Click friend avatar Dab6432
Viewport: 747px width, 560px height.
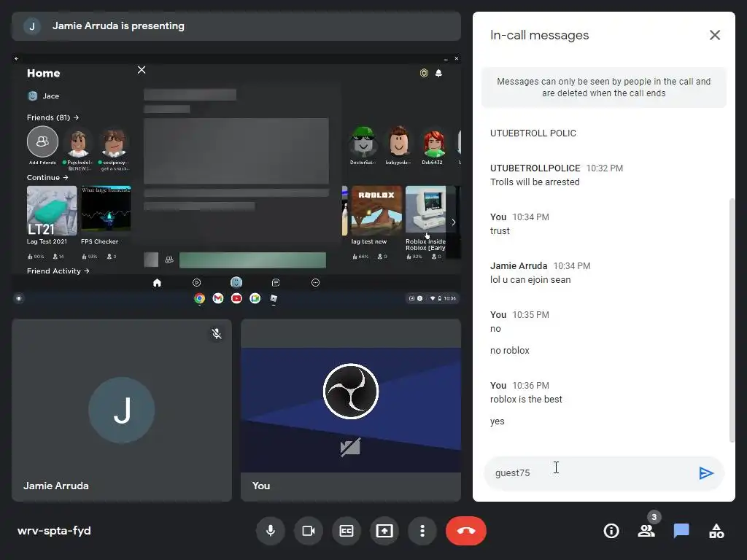tap(433, 141)
